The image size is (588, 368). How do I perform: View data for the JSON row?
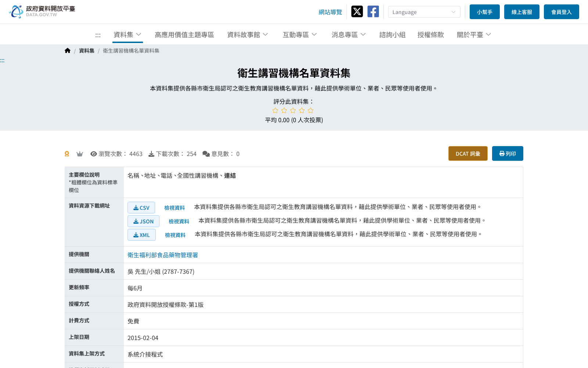[179, 222]
